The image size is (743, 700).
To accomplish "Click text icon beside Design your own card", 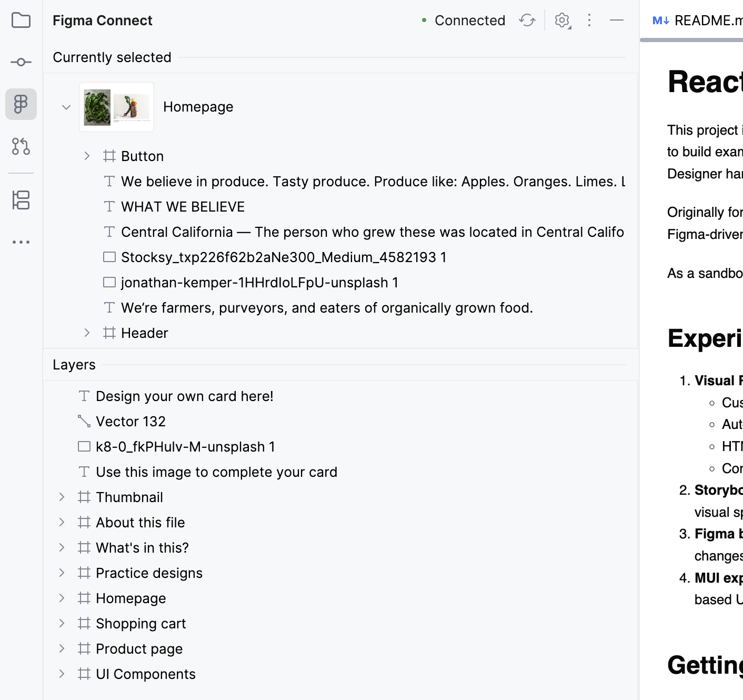I will click(x=84, y=396).
